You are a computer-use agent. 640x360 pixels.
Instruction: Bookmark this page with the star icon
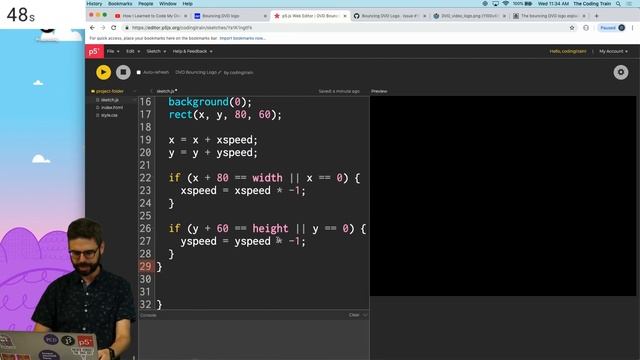572,28
